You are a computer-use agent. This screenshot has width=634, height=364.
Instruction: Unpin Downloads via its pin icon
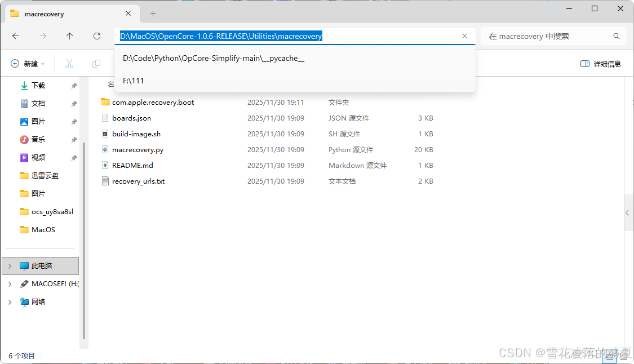click(x=74, y=86)
